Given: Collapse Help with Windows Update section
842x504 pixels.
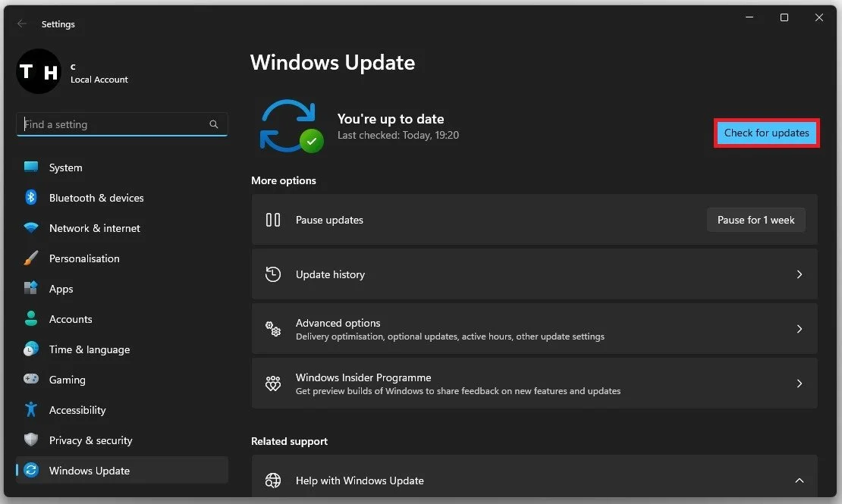Looking at the screenshot, I should tap(799, 481).
